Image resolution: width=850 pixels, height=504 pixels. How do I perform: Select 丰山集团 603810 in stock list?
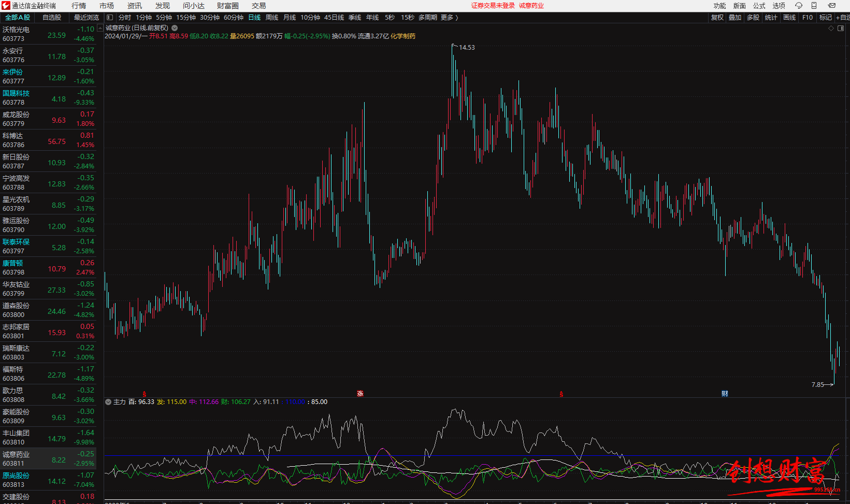pyautogui.click(x=48, y=438)
